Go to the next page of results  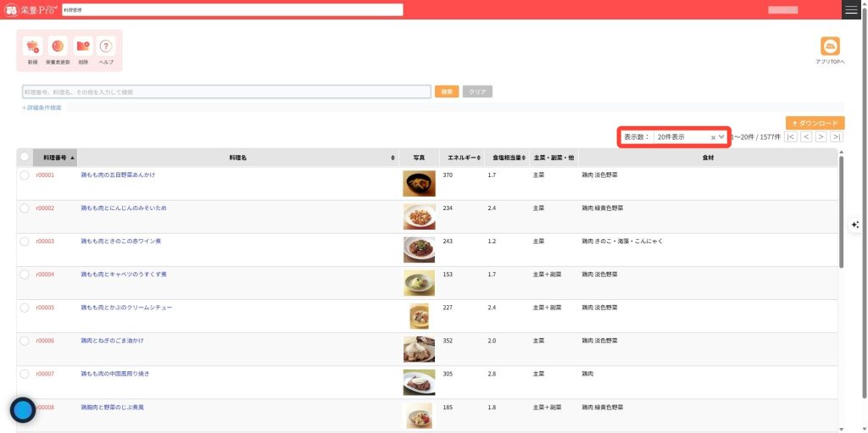(x=821, y=136)
